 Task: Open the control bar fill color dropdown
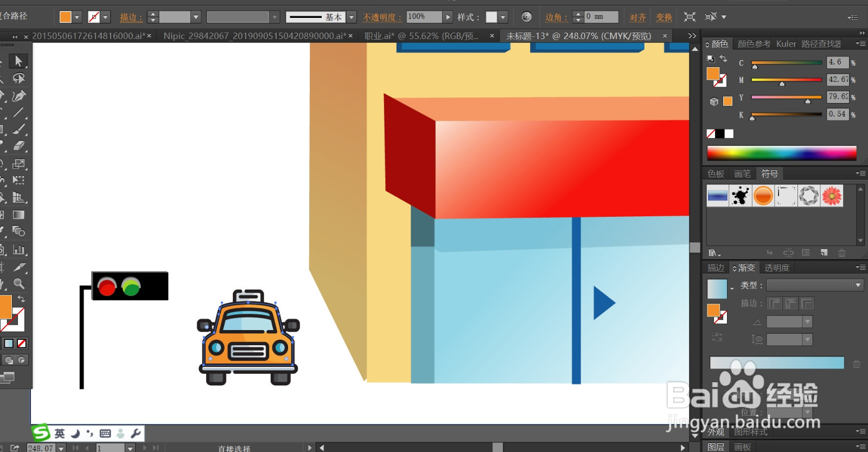[77, 17]
